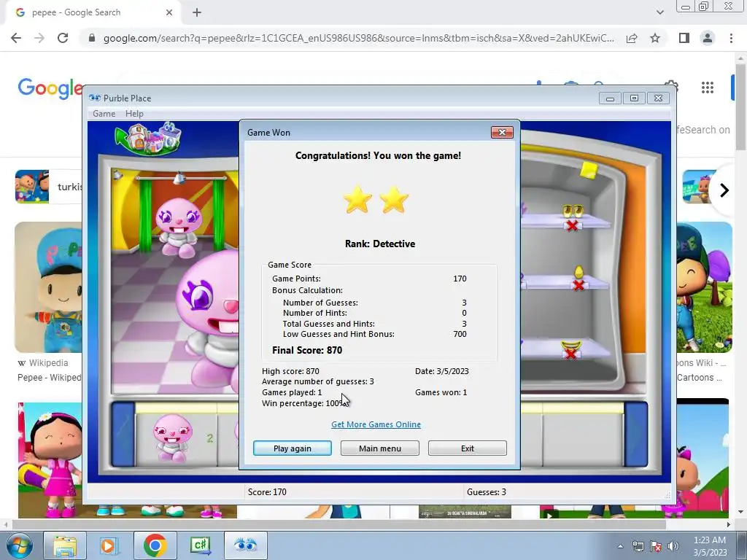Screen dimensions: 747x560
Task: Click the Exit button in Game Won dialog
Action: click(468, 448)
